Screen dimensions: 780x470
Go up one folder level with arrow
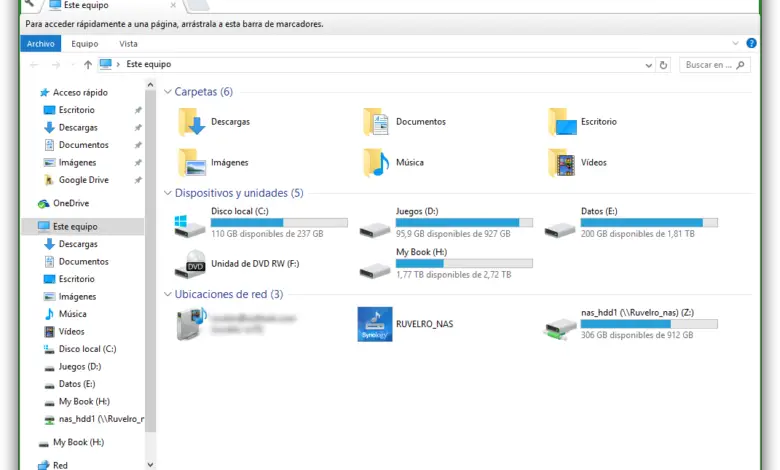tap(88, 65)
